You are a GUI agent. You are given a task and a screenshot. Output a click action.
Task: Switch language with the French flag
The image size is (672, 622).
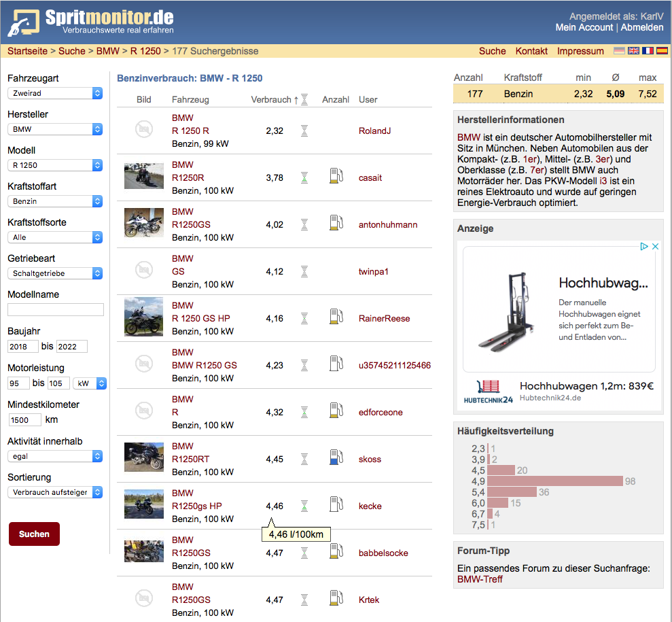coord(648,50)
